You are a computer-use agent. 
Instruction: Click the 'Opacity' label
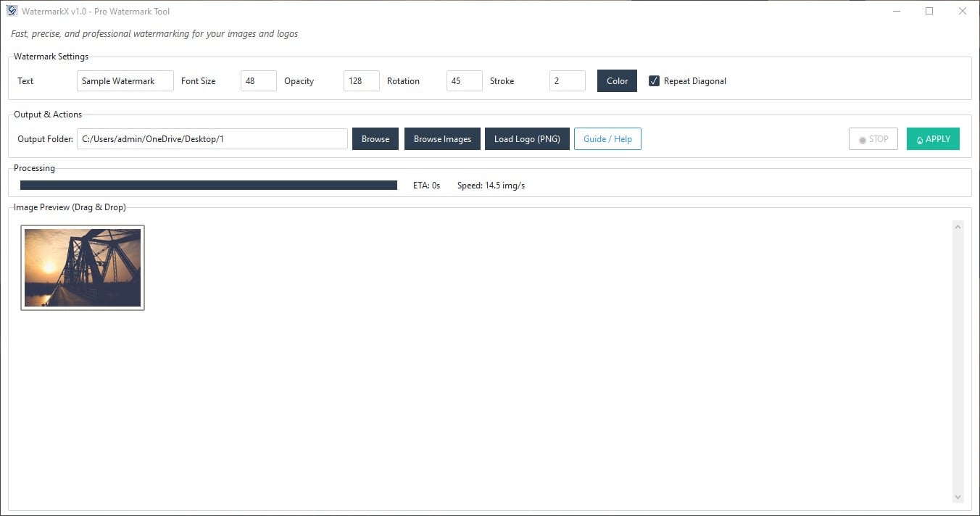[299, 81]
